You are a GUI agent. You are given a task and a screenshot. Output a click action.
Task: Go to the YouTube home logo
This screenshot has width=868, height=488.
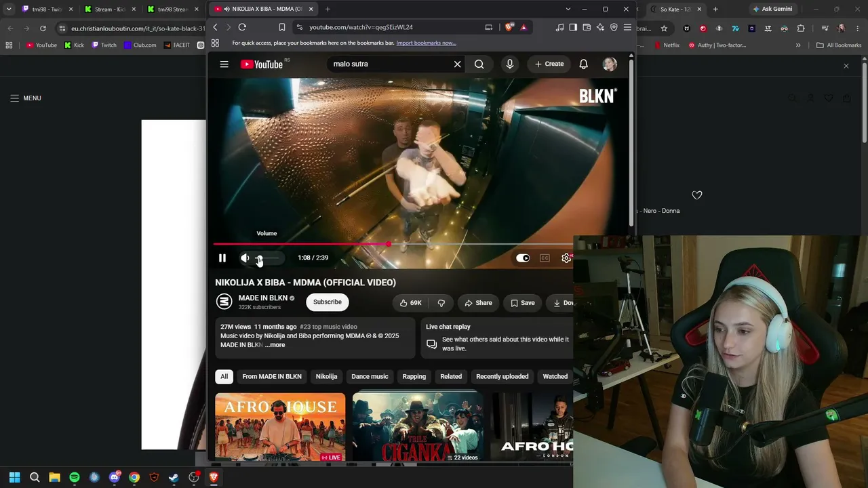coord(261,64)
